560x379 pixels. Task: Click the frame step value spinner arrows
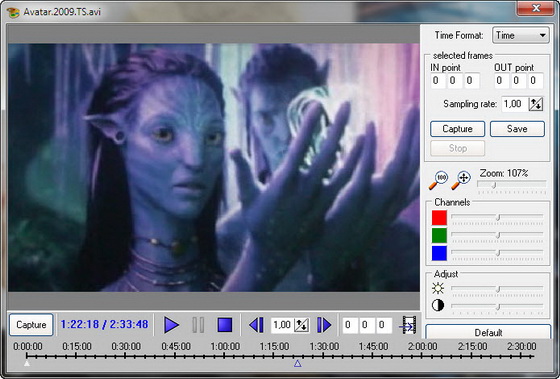click(301, 325)
